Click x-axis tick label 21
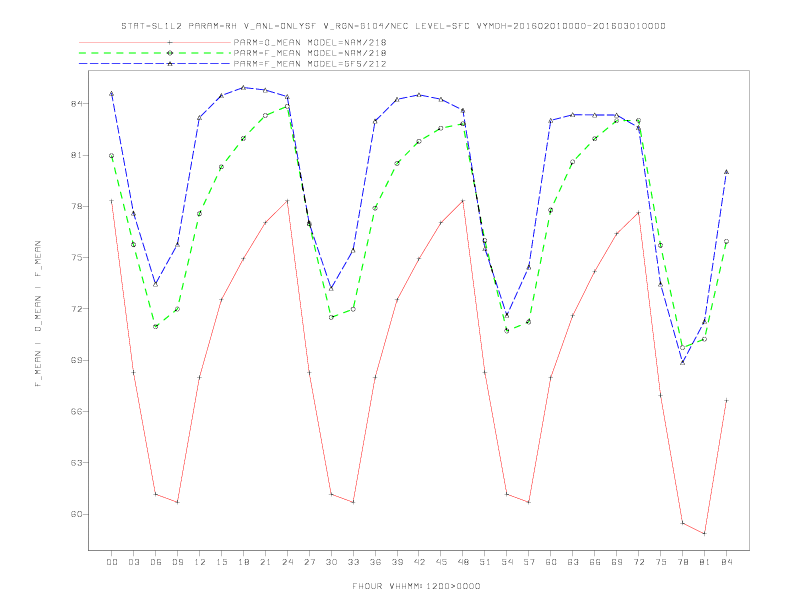Screen dimensions: 792x612 tap(265, 562)
